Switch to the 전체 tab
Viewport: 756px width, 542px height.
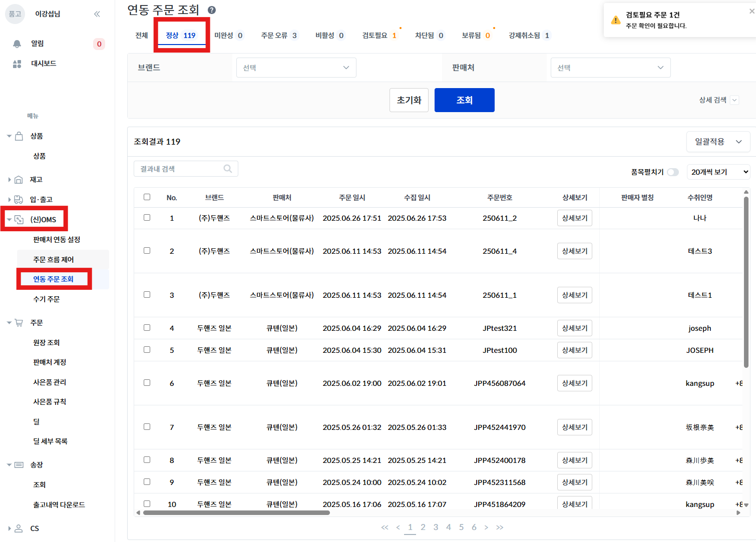point(142,36)
